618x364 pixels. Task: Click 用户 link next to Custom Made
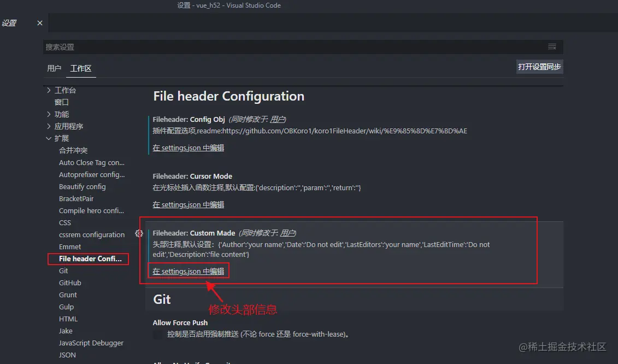pyautogui.click(x=287, y=233)
